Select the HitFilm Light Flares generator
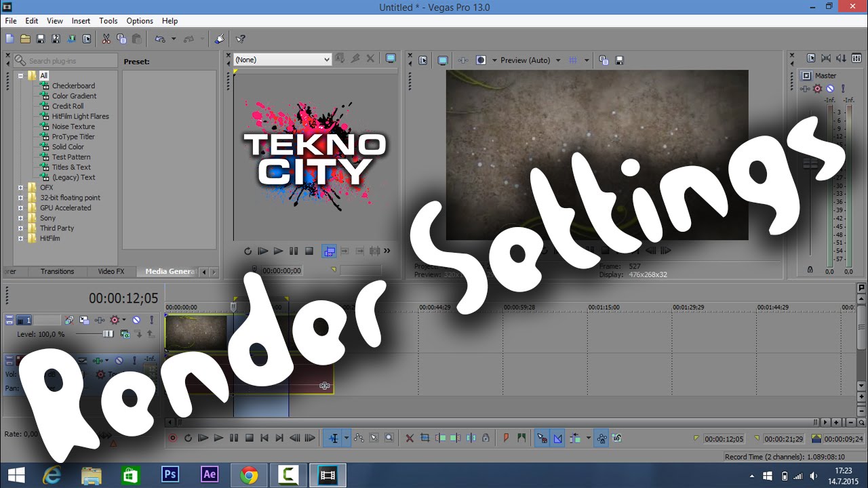The width and height of the screenshot is (868, 488). (x=80, y=117)
